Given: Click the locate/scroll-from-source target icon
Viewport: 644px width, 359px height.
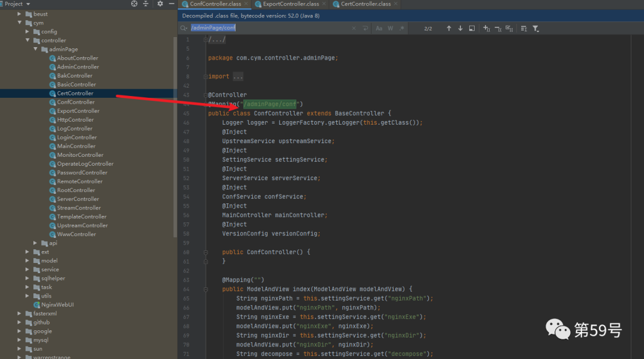Looking at the screenshot, I should point(134,4).
